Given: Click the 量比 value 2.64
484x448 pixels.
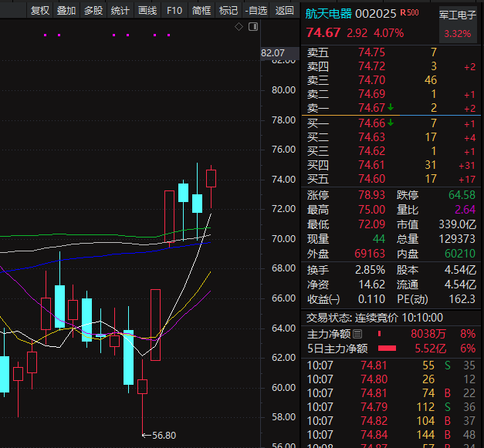Looking at the screenshot, I should click(465, 210).
